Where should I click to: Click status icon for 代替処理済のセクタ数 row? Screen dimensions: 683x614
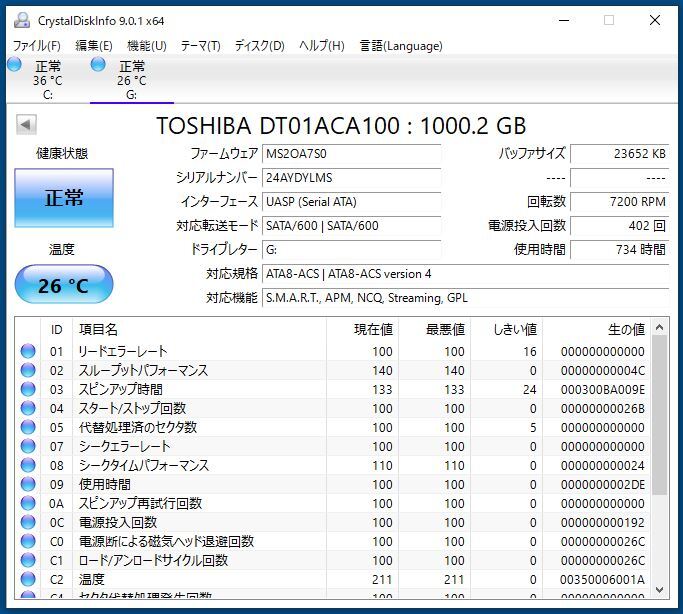28,427
